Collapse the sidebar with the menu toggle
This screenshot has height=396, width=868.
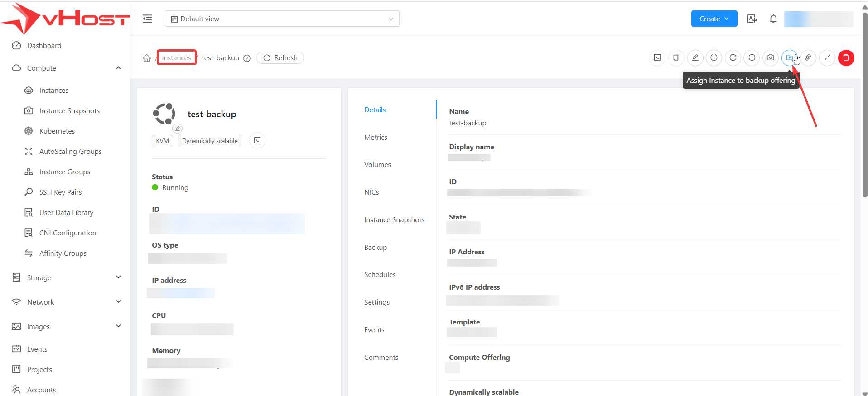pos(147,19)
